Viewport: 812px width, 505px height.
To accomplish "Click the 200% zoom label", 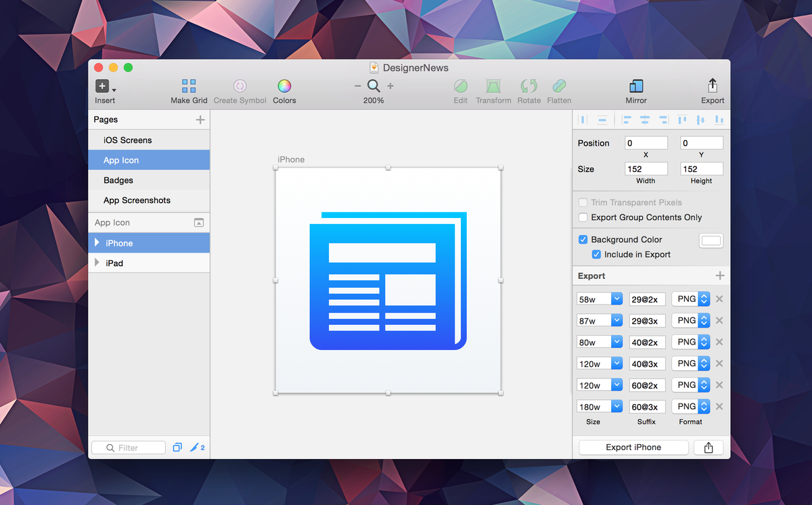I will pos(374,100).
